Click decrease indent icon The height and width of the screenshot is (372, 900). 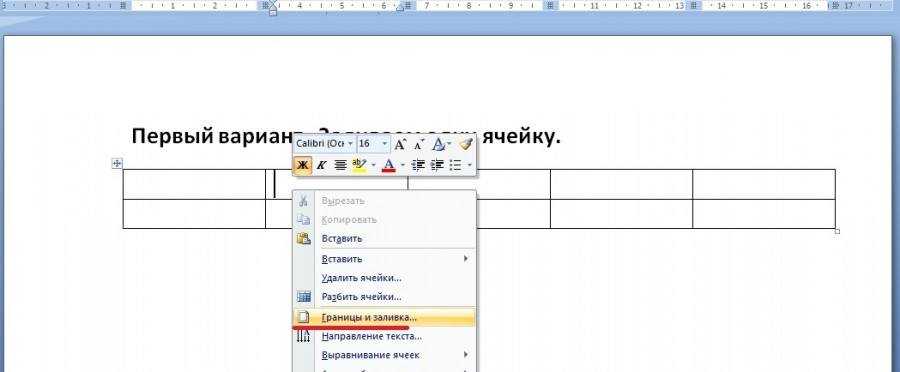(418, 165)
